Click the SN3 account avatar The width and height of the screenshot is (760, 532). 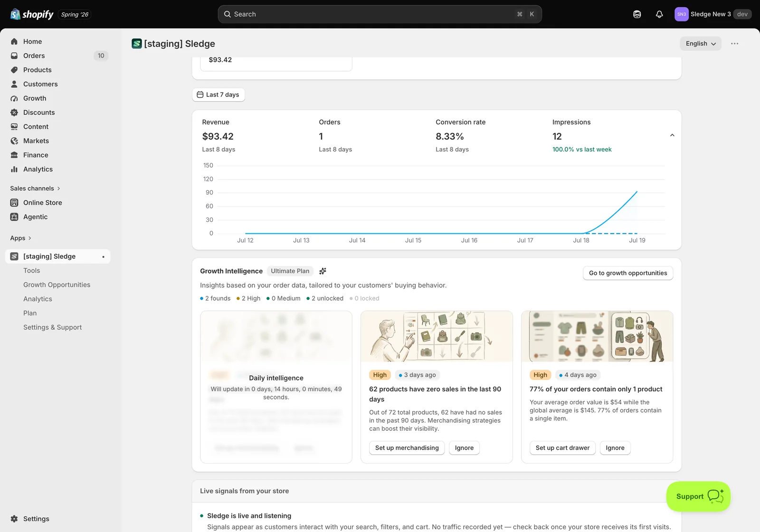click(681, 14)
